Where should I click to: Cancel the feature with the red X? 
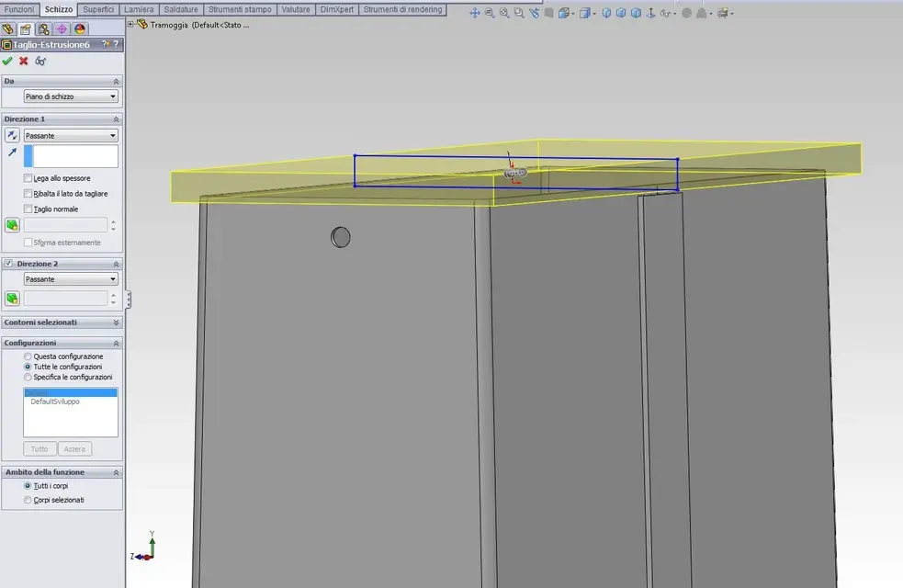point(24,61)
